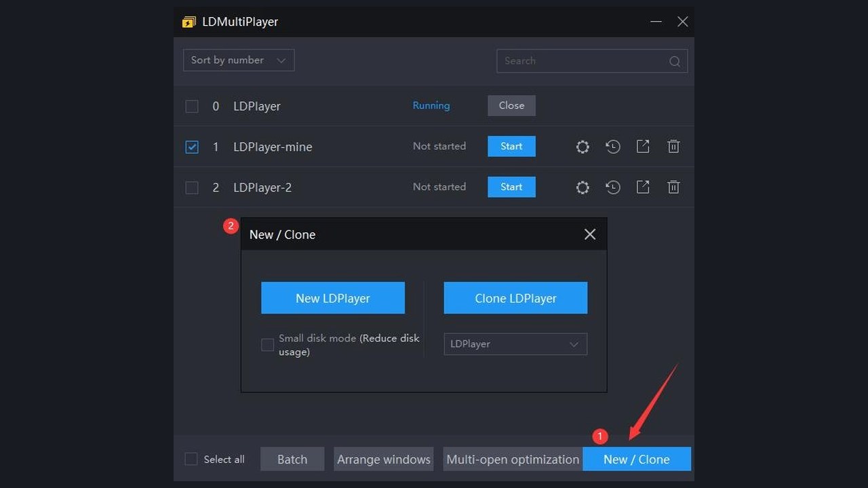
Task: Open settings for LDPlayer-mine
Action: 583,146
